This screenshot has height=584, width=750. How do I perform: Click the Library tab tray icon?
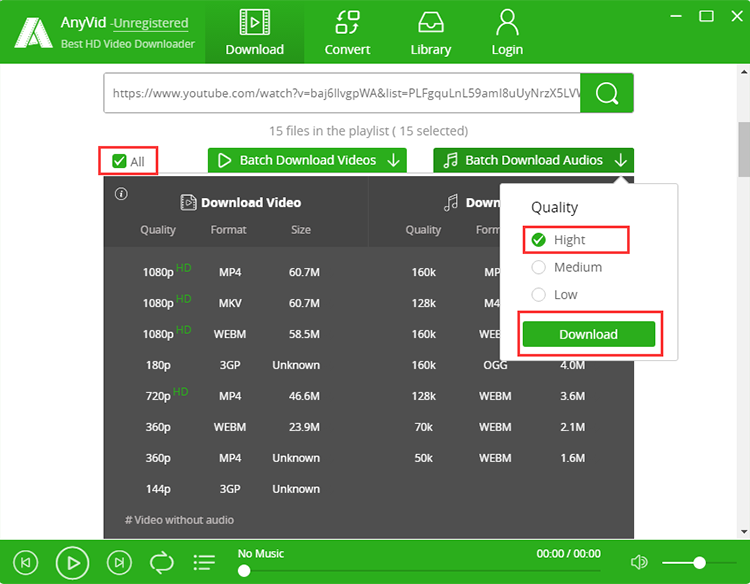pyautogui.click(x=430, y=22)
